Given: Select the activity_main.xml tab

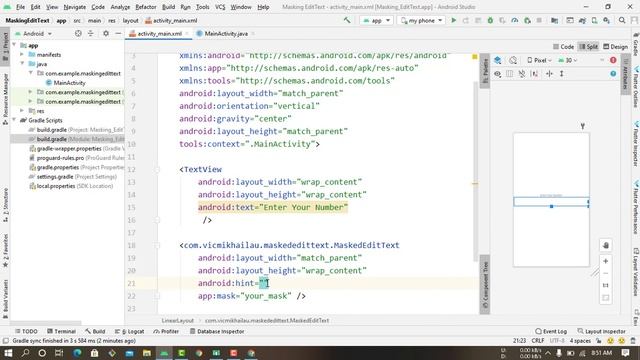Looking at the screenshot, I should pos(159,34).
